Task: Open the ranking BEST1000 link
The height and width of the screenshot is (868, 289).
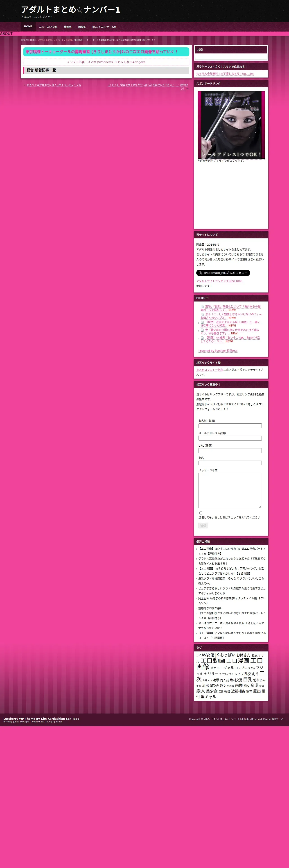Action: pyautogui.click(x=219, y=281)
